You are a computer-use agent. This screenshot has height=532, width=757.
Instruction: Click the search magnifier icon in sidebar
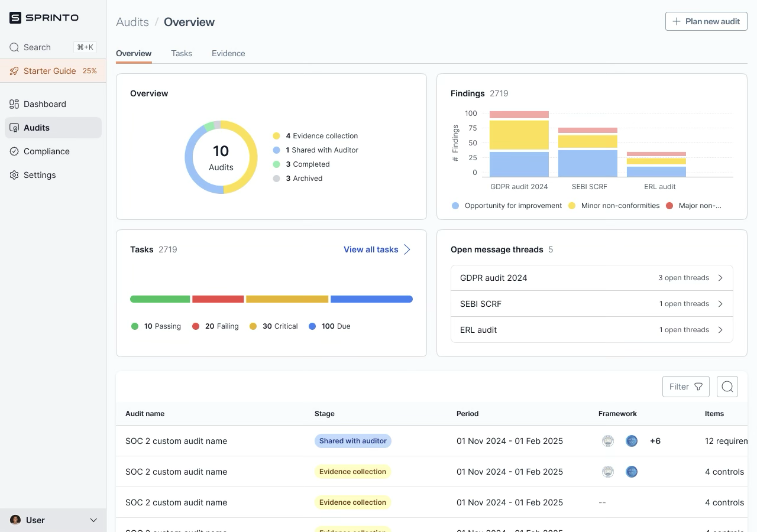pos(14,47)
